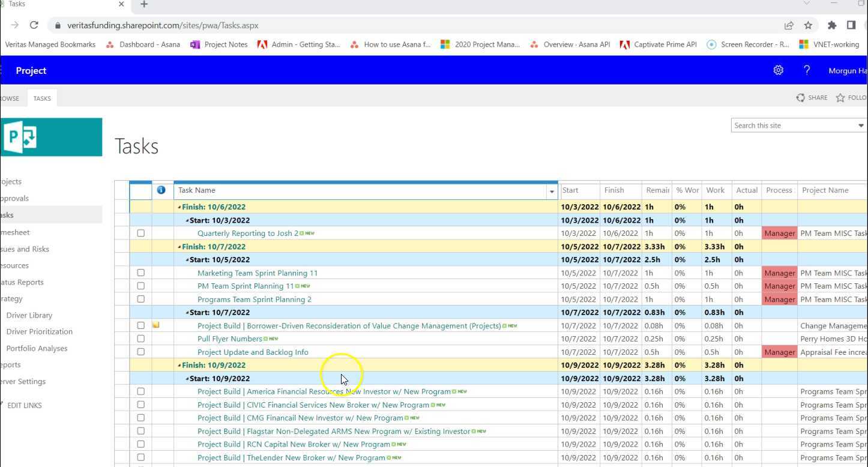Open the Project Update and Backlog Info task
Image resolution: width=868 pixels, height=467 pixels.
(x=253, y=352)
